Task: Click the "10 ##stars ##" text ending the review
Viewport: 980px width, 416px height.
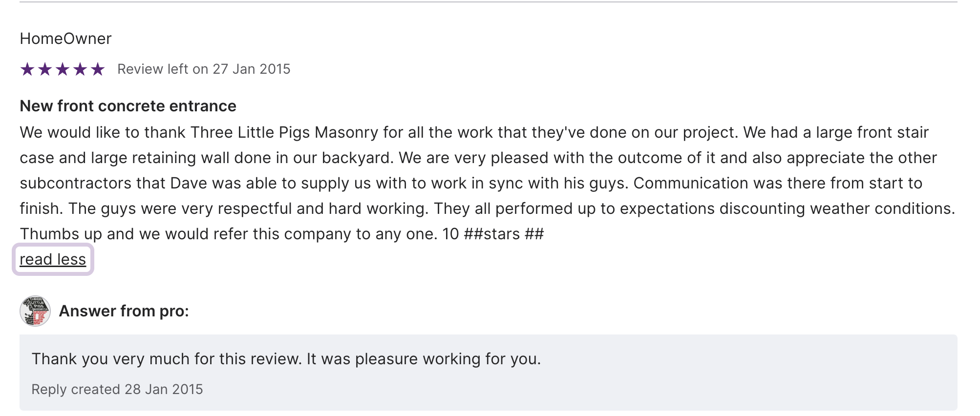Action: click(x=492, y=234)
